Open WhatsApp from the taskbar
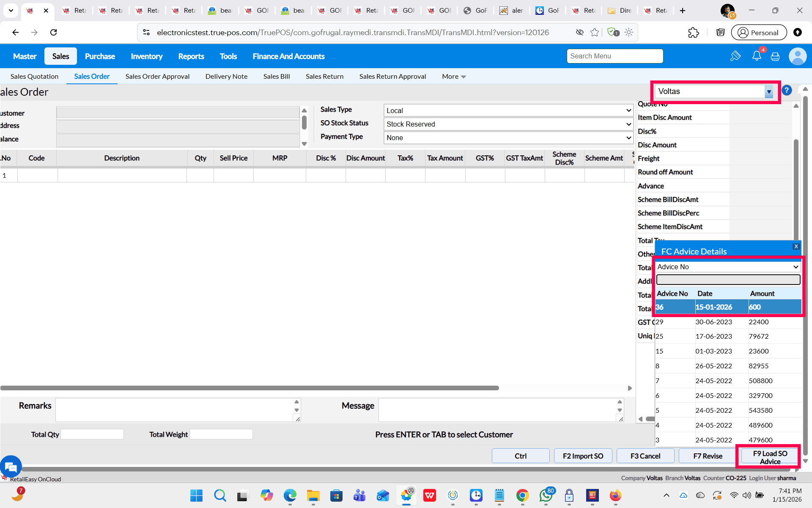This screenshot has height=508, width=812. (x=546, y=495)
